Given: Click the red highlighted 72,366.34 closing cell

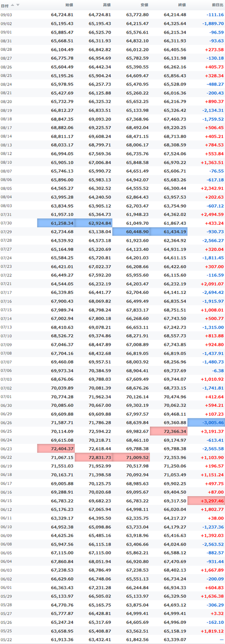Looking at the screenshot, I should [168, 431].
